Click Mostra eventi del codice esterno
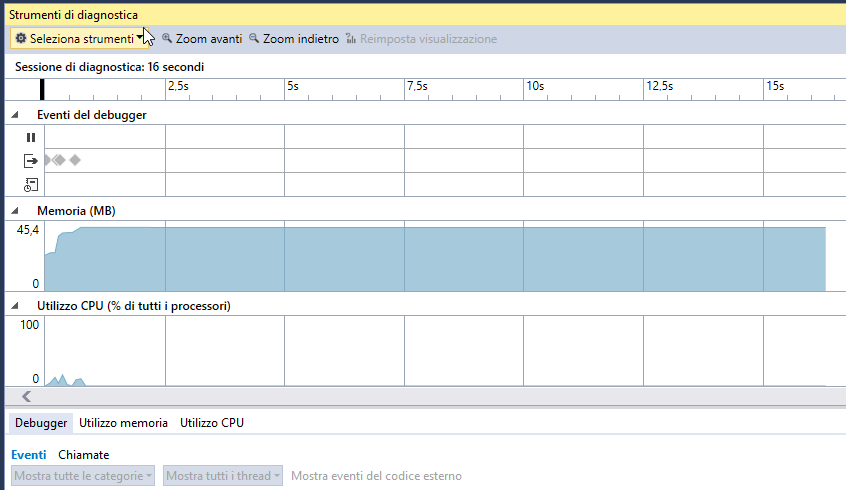 tap(376, 476)
